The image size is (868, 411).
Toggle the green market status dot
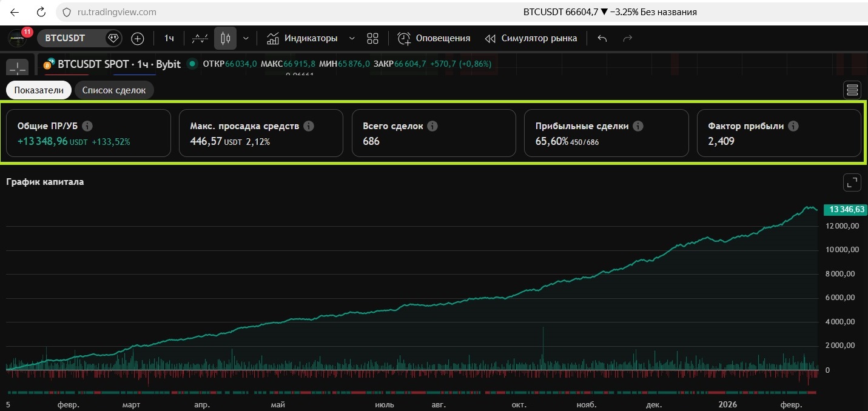click(192, 64)
